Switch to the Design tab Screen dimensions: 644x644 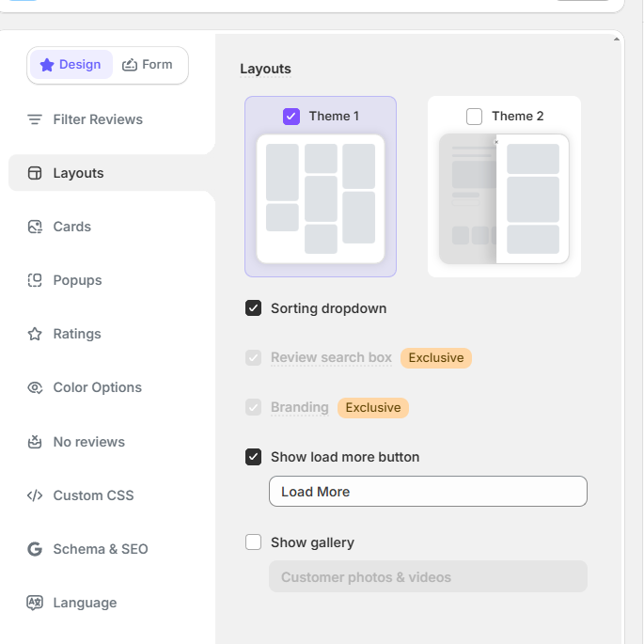click(x=71, y=65)
